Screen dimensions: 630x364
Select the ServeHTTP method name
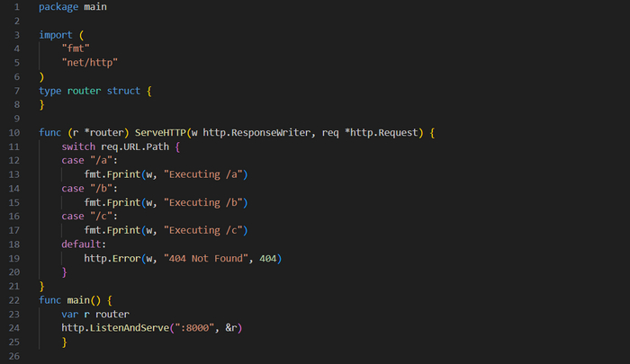(x=165, y=132)
